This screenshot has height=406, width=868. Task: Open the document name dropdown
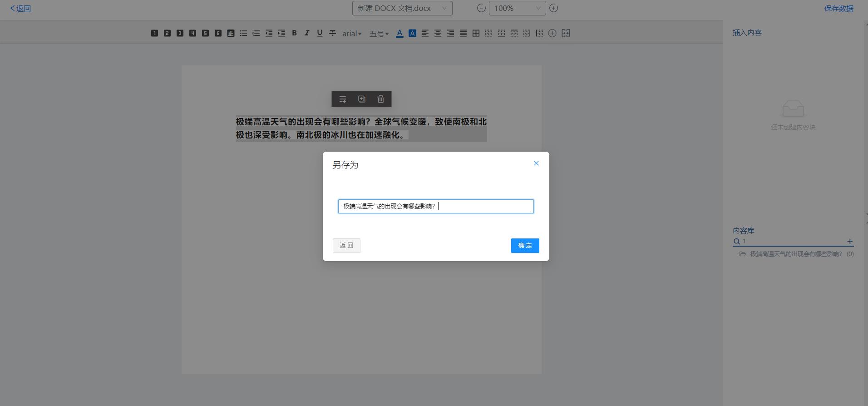(x=402, y=8)
